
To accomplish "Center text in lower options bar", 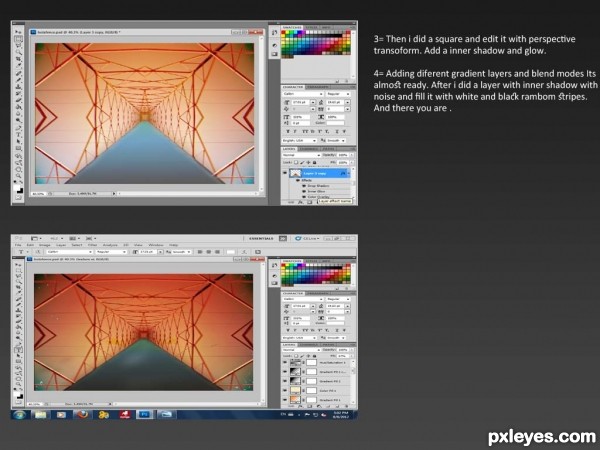I will point(209,252).
